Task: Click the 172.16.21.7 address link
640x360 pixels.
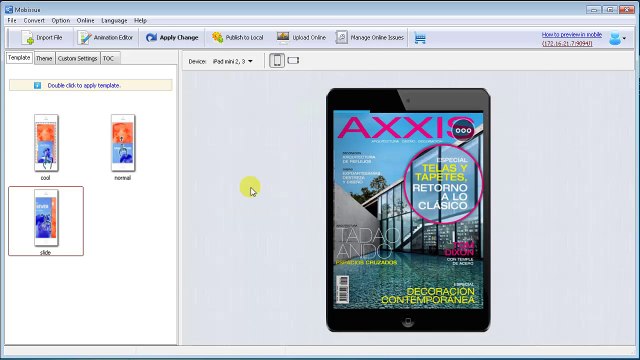Action: coord(567,43)
